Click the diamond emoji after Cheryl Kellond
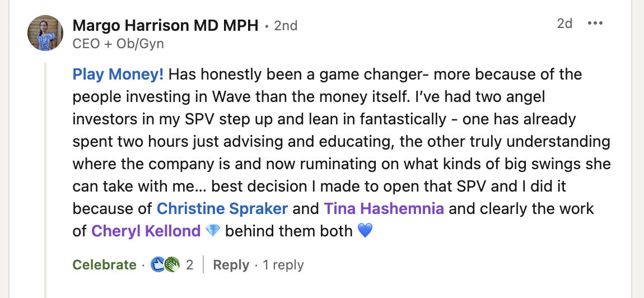This screenshot has width=644, height=298. [x=213, y=230]
